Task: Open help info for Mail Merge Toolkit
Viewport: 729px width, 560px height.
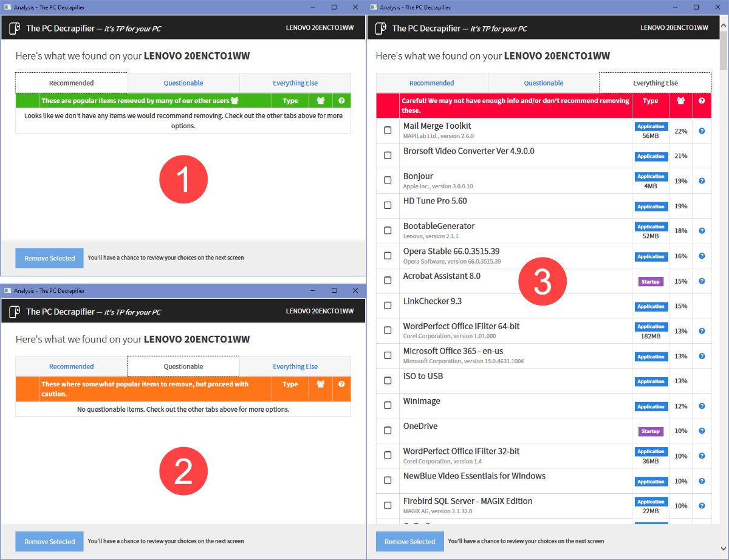Action: pos(702,131)
